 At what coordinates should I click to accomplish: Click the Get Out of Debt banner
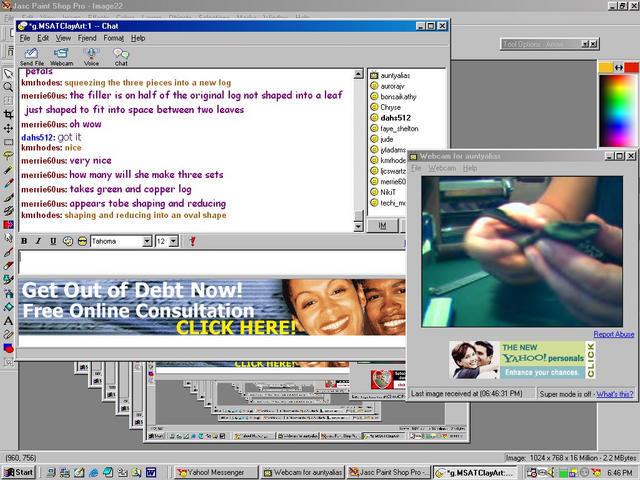click(212, 307)
